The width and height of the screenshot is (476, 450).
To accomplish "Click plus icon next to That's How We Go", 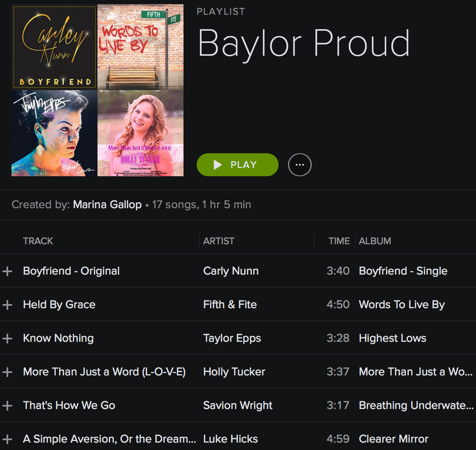I will tap(7, 406).
